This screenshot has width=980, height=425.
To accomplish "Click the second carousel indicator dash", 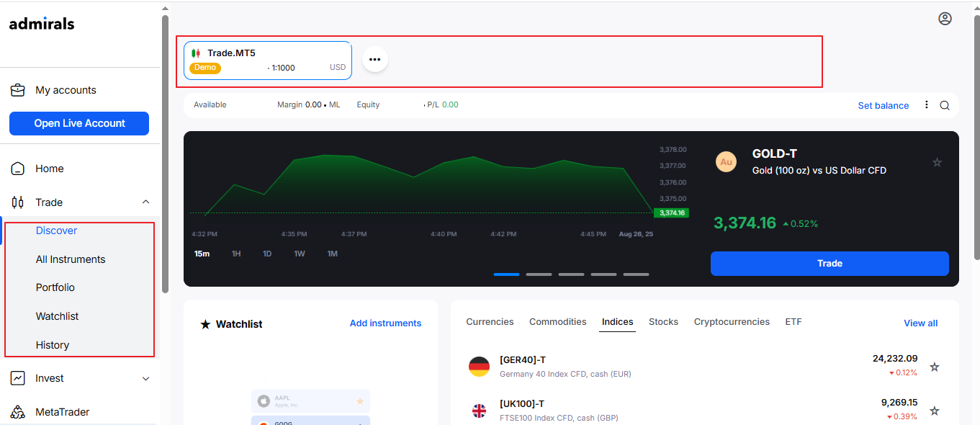I will pyautogui.click(x=539, y=274).
